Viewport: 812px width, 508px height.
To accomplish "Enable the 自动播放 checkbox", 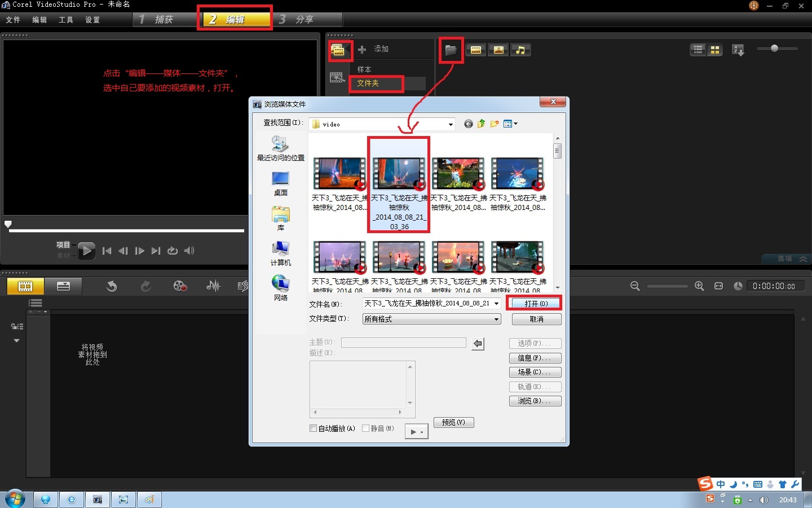I will click(313, 428).
